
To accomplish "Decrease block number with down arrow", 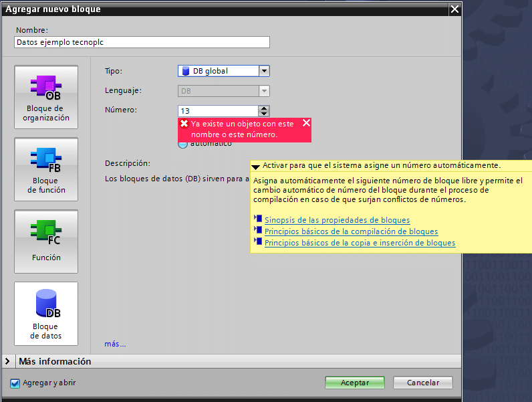I will (264, 114).
